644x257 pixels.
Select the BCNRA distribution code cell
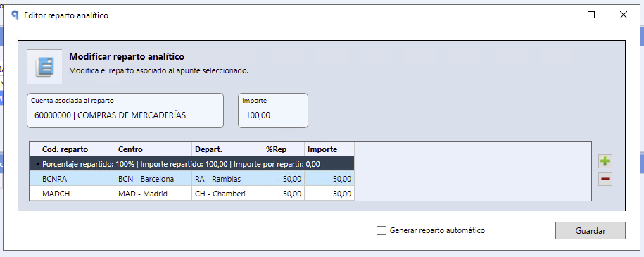tap(72, 179)
